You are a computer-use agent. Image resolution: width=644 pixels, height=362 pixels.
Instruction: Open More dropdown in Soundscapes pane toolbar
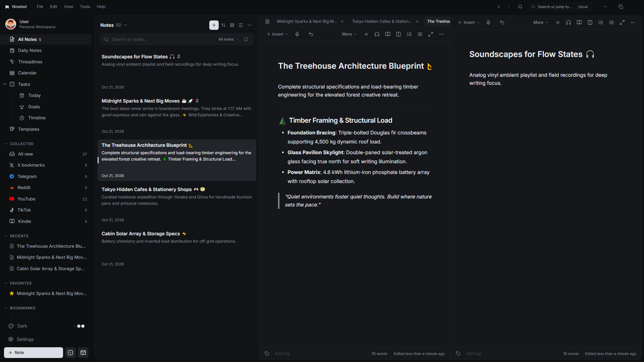541,22
